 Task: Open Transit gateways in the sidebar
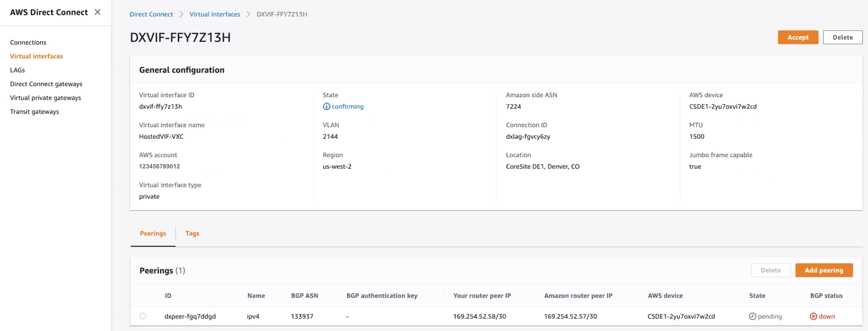(x=34, y=112)
